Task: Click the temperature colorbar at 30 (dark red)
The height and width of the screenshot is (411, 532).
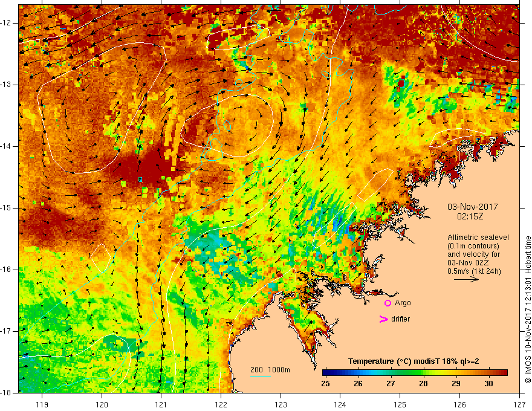Action: [488, 373]
